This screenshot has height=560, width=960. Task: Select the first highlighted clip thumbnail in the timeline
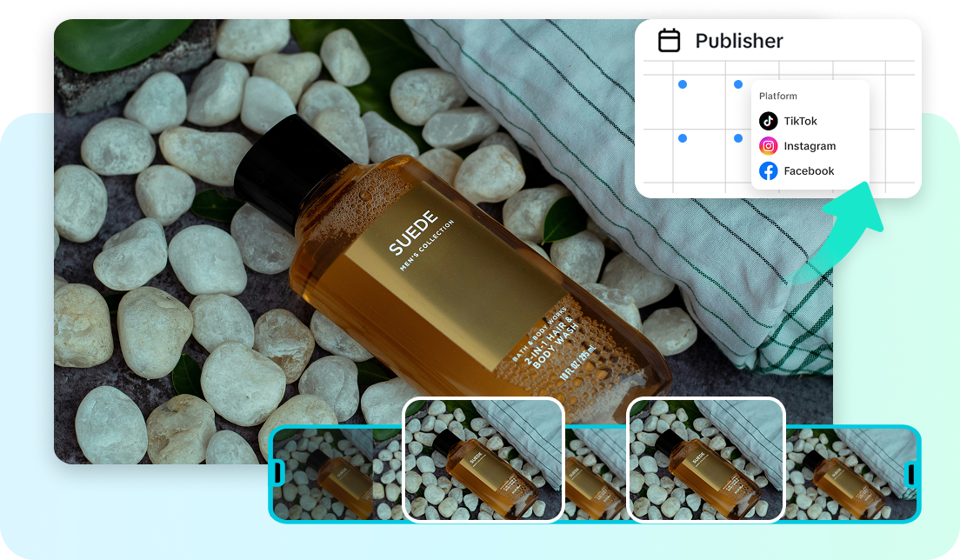coord(483,460)
